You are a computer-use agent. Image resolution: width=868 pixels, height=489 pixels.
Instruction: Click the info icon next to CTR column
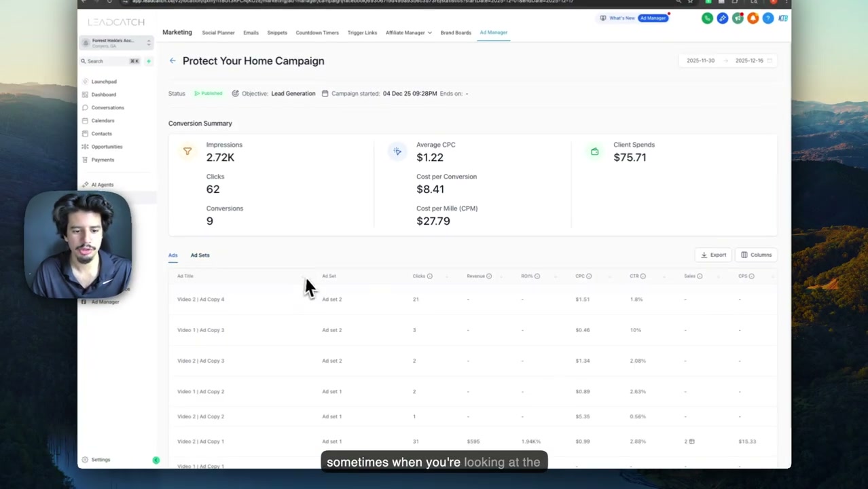click(x=643, y=276)
